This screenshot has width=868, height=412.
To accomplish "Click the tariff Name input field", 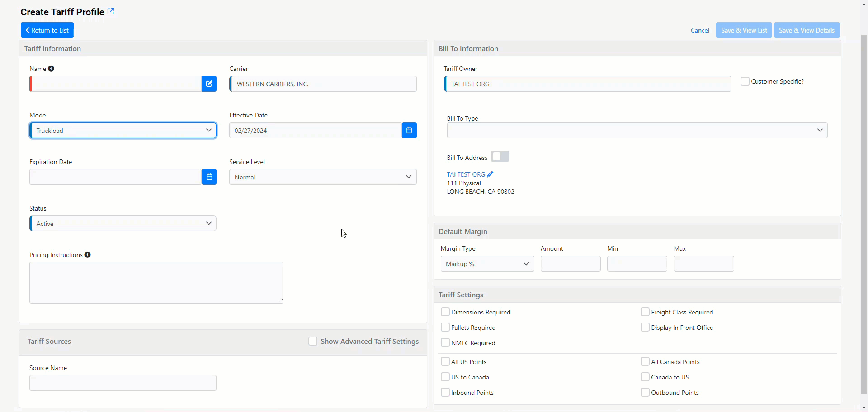I will [116, 84].
